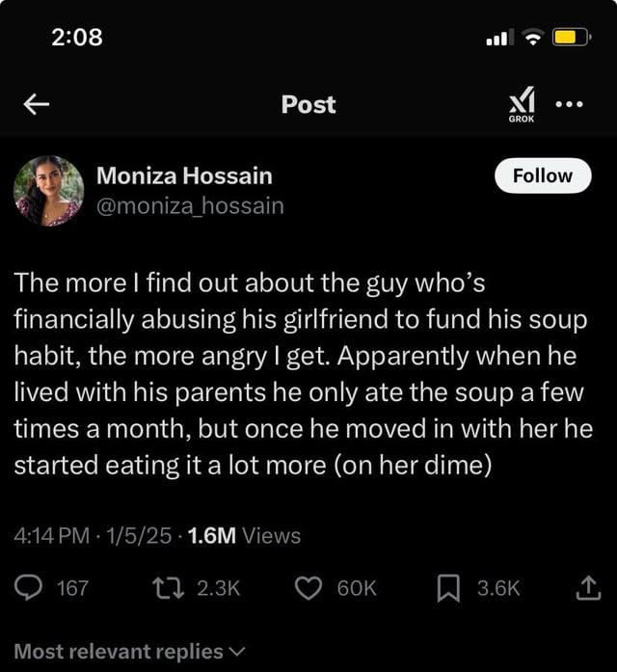
Task: Tap the Wi-Fi status icon
Action: click(532, 38)
